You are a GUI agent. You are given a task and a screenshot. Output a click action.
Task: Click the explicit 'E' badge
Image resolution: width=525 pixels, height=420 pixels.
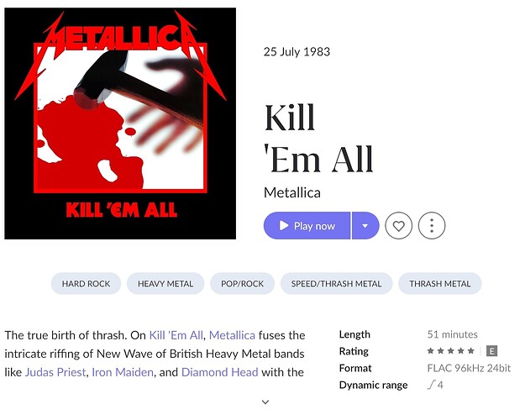click(492, 351)
